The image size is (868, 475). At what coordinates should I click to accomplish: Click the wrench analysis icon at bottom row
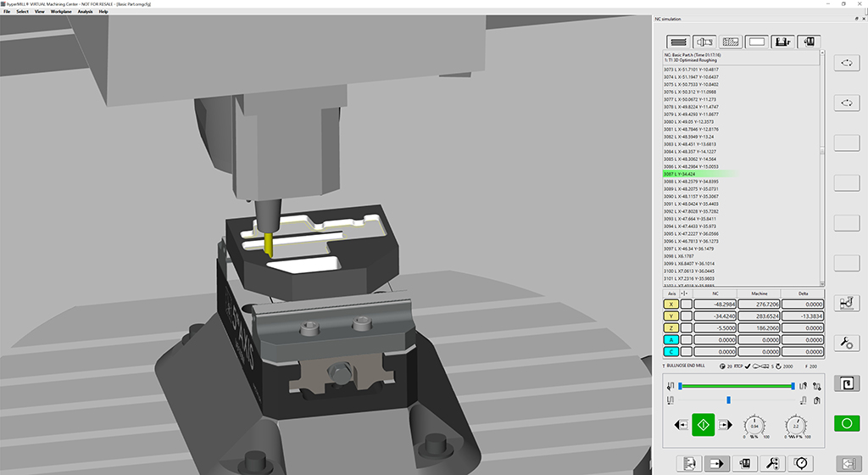point(773,463)
